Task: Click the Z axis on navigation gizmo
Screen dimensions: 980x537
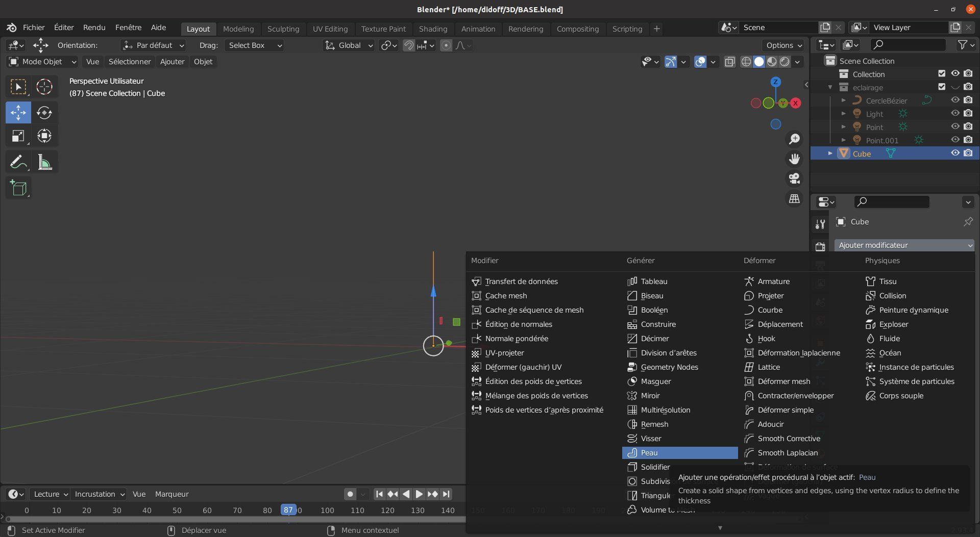Action: (776, 82)
